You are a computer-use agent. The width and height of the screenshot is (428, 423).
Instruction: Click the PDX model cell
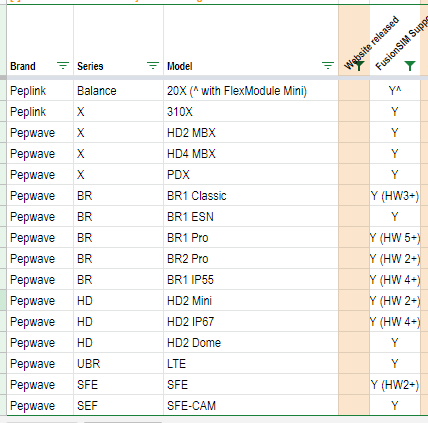[251, 175]
